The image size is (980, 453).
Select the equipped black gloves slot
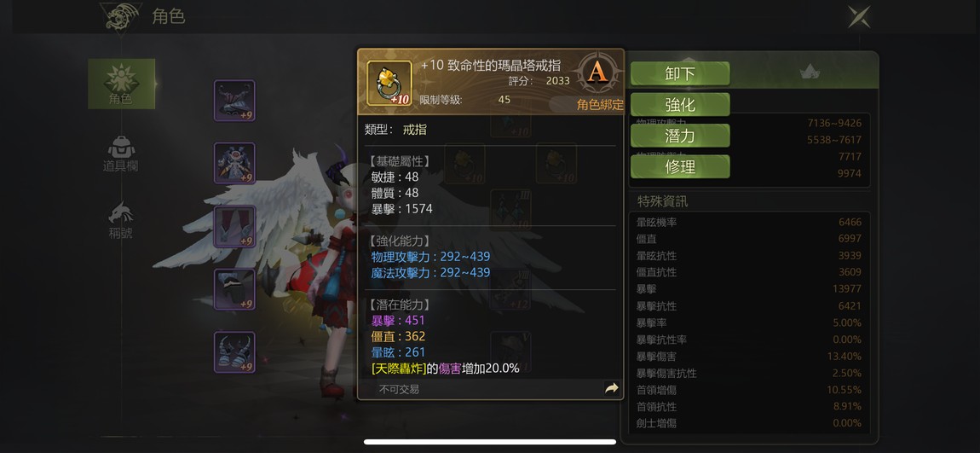click(234, 290)
